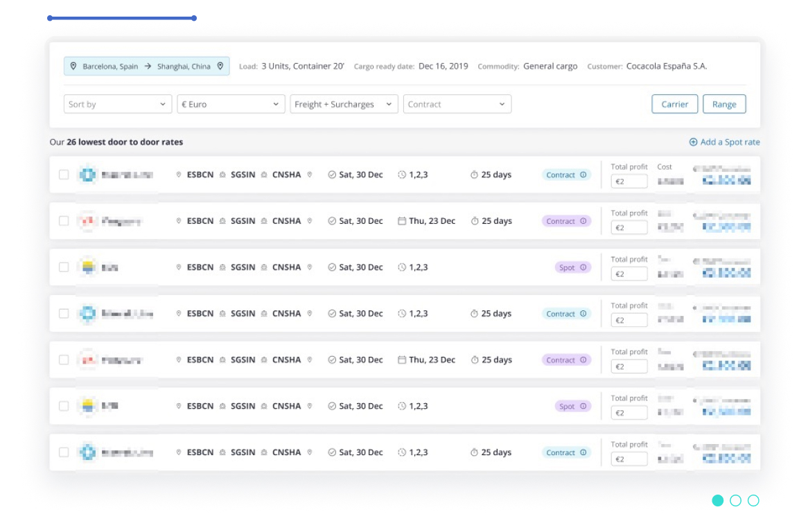Viewport: 808px width, 532px height.
Task: Open the Sort by dropdown
Action: tap(117, 104)
